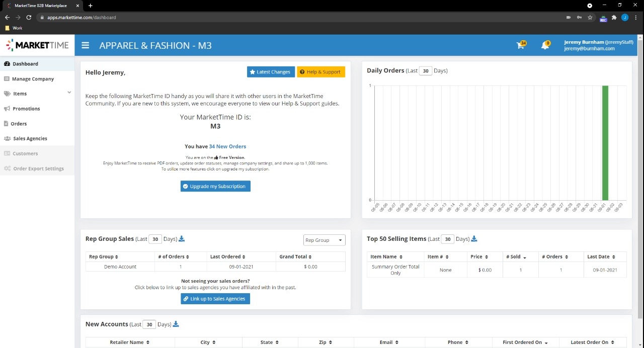Click the password key icon in address bar
This screenshot has height=348, width=644.
[579, 17]
